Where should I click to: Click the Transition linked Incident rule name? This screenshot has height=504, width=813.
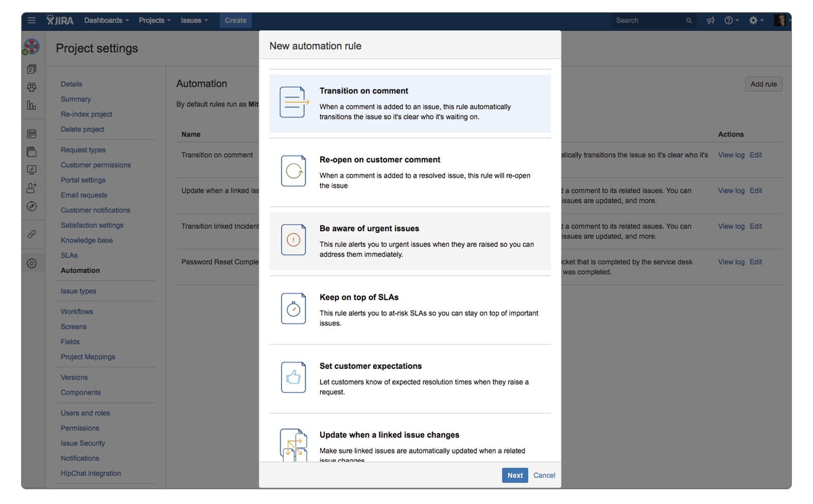[220, 227]
